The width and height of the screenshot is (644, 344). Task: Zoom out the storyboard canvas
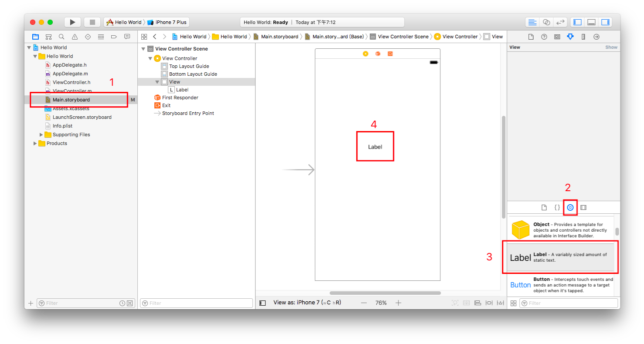coord(364,303)
